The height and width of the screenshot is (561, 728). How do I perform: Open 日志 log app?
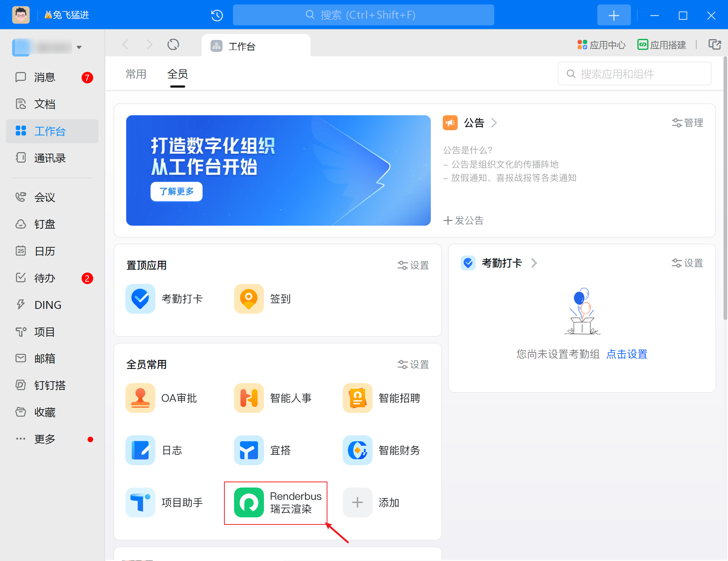click(x=154, y=450)
